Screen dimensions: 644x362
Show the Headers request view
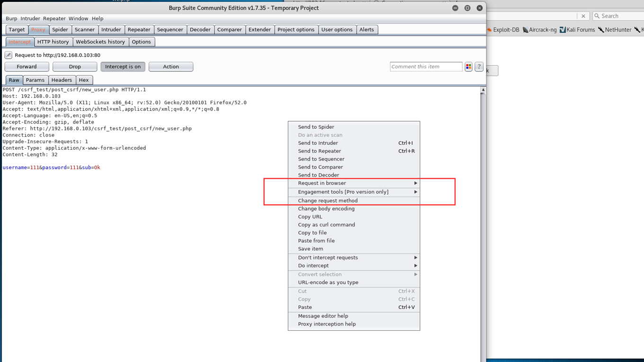coord(62,80)
